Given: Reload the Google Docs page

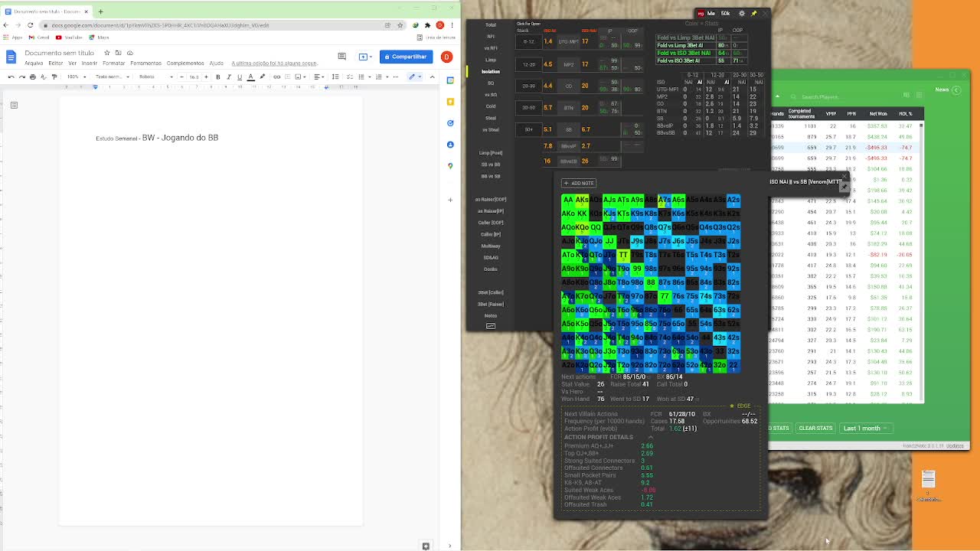Looking at the screenshot, I should click(x=30, y=25).
